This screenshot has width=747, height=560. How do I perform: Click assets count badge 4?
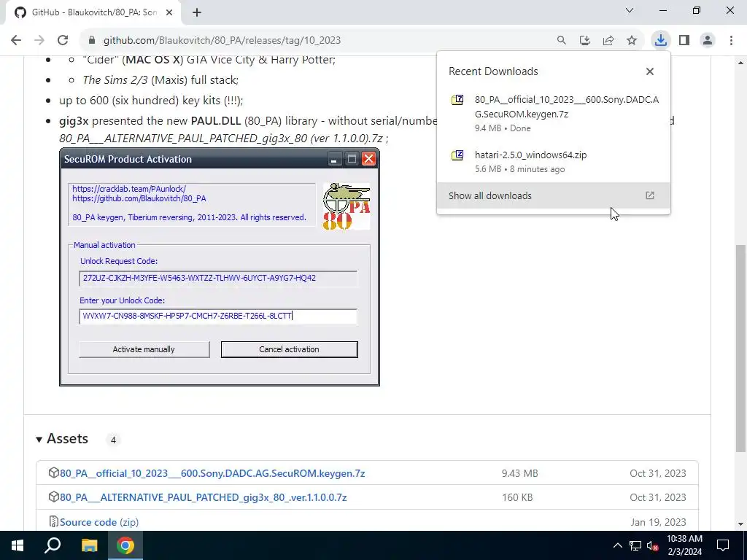[113, 440]
